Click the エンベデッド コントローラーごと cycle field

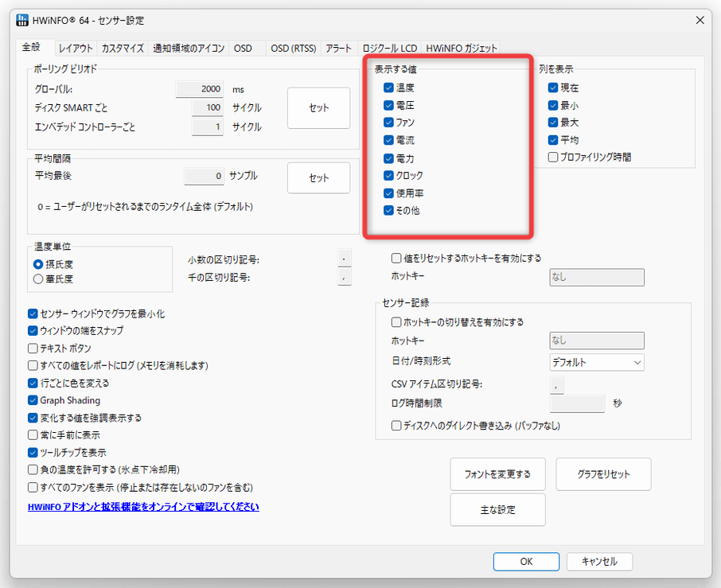(208, 127)
